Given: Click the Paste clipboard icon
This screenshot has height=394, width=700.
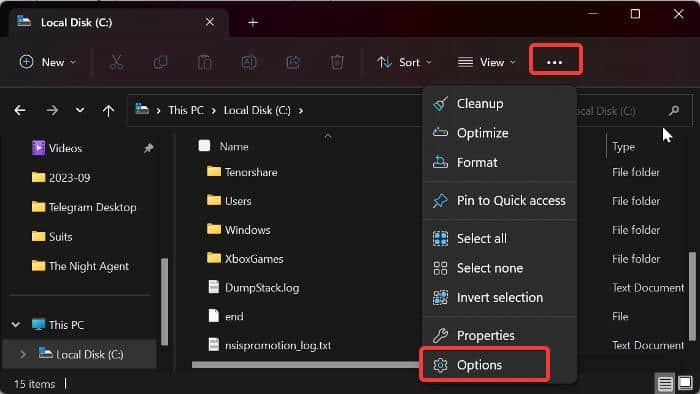Looking at the screenshot, I should (204, 62).
